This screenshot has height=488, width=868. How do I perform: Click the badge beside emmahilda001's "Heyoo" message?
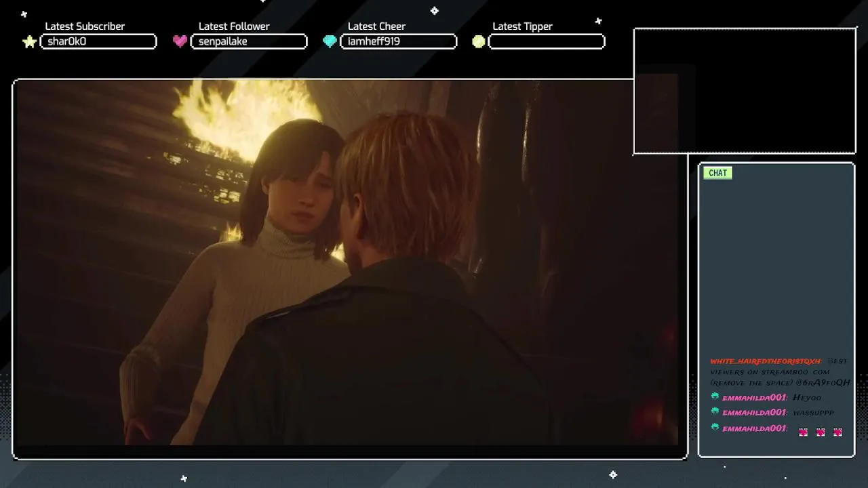(715, 396)
